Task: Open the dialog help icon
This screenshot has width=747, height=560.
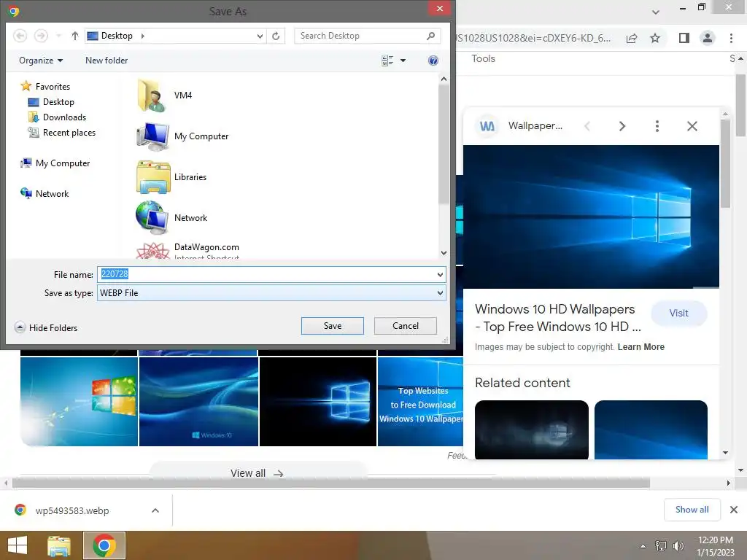Action: (x=433, y=61)
